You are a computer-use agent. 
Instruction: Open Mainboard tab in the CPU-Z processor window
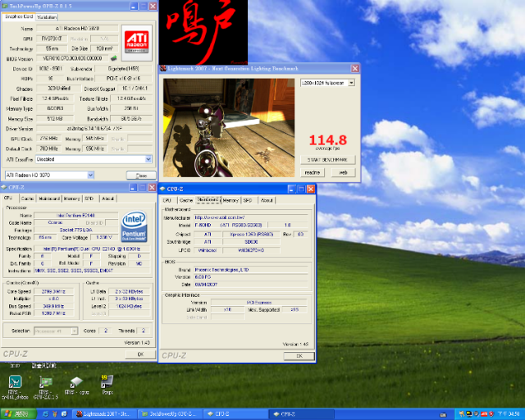click(x=49, y=199)
